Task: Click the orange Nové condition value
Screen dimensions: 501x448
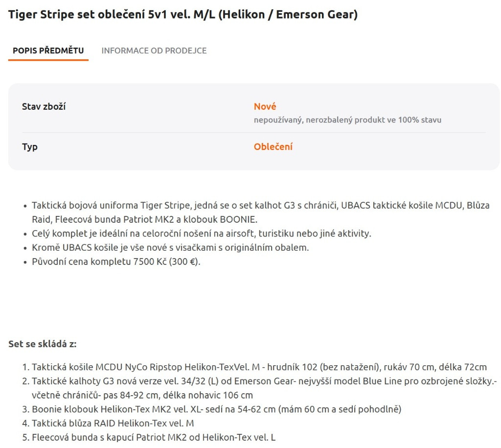Action: [265, 106]
